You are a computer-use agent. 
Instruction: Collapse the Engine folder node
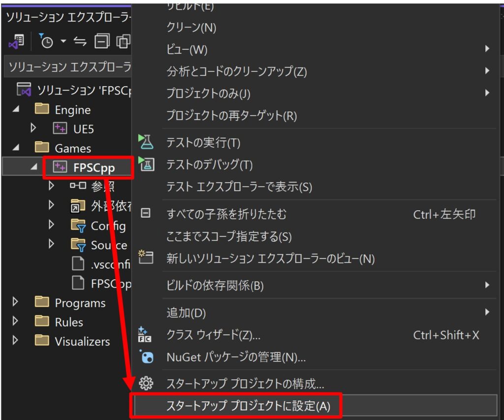coord(16,109)
